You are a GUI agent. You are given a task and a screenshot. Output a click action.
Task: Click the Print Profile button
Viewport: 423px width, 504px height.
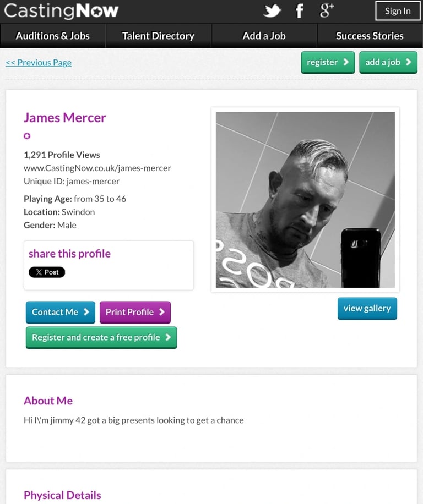135,312
